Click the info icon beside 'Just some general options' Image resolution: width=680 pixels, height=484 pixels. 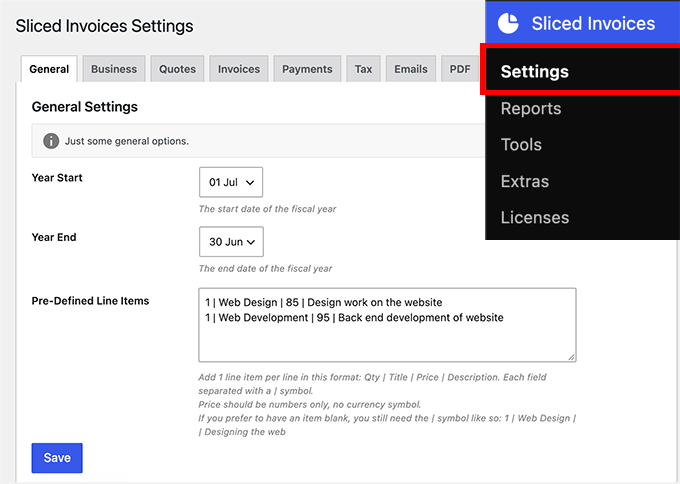(x=51, y=141)
